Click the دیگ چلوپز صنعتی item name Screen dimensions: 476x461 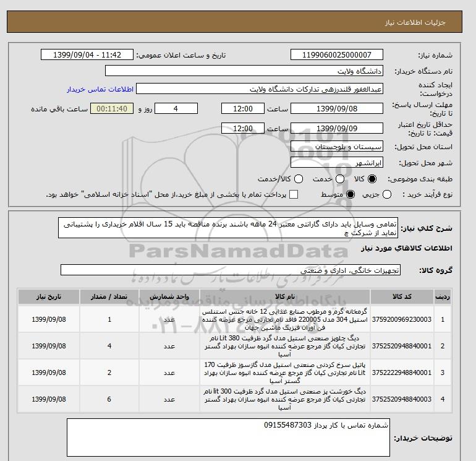tap(285, 346)
